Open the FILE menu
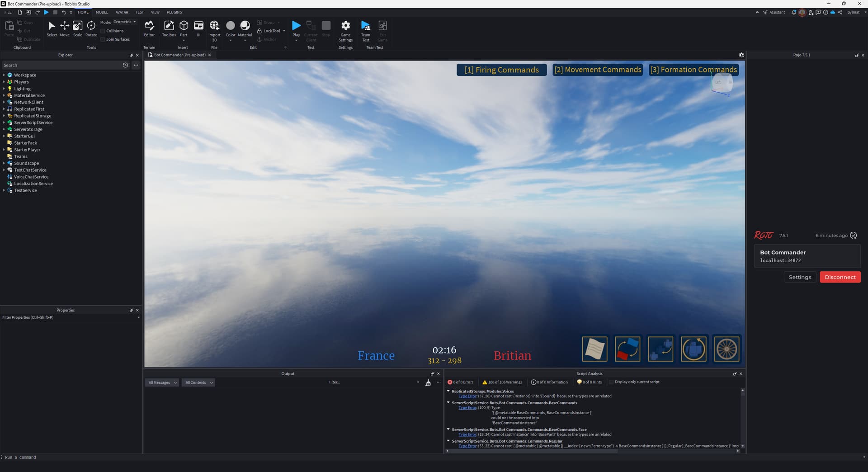Screen dimensions: 868x472 point(8,12)
